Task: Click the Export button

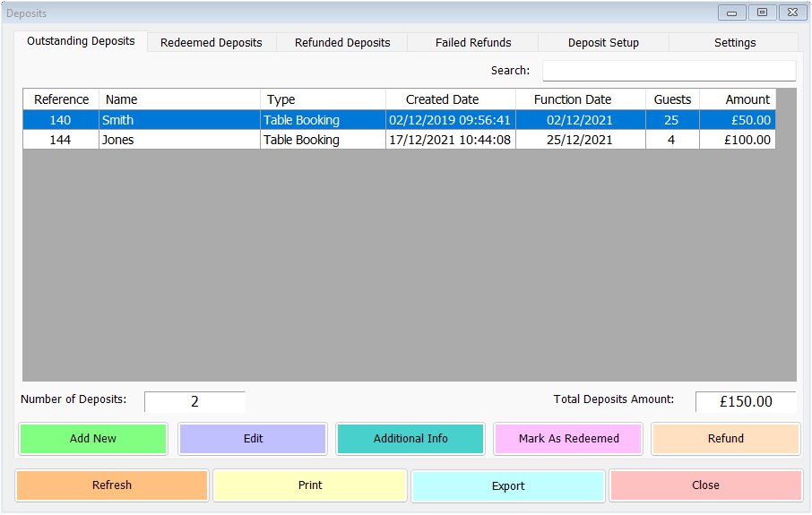Action: coord(508,485)
